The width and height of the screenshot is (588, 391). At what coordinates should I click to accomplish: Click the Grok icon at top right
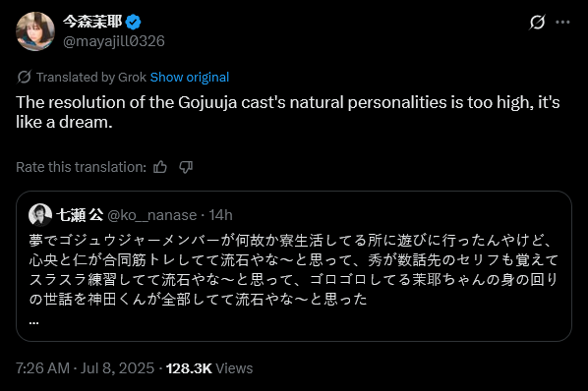(x=537, y=22)
